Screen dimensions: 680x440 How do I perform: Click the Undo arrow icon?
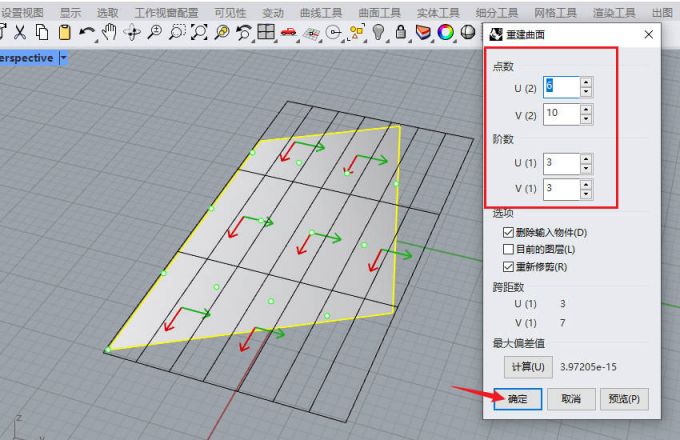pyautogui.click(x=87, y=33)
